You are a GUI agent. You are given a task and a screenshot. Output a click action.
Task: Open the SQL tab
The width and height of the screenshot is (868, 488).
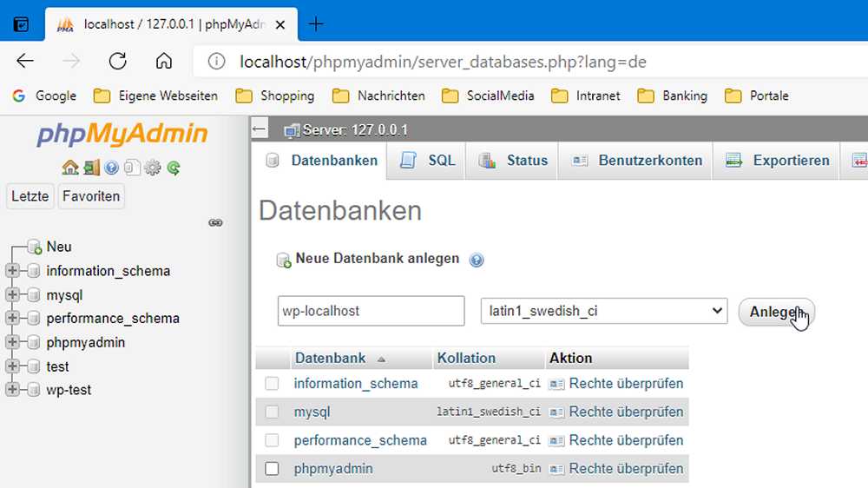(x=427, y=161)
